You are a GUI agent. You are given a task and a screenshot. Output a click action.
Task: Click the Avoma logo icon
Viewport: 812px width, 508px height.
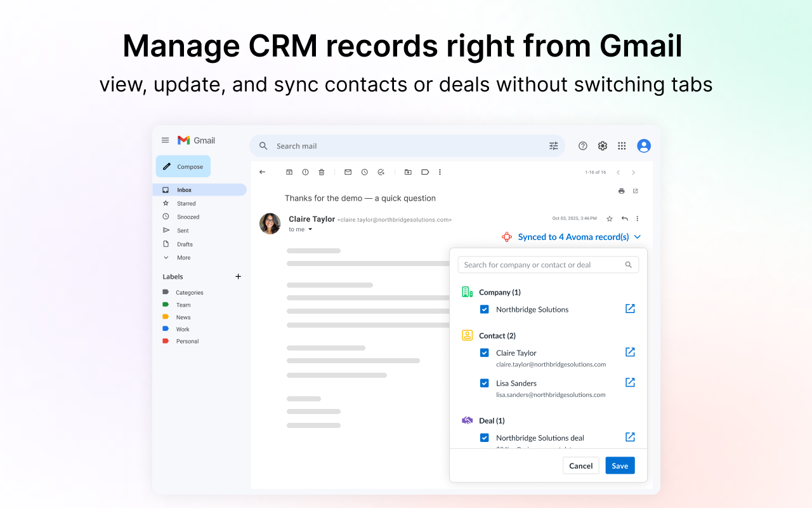pyautogui.click(x=507, y=237)
